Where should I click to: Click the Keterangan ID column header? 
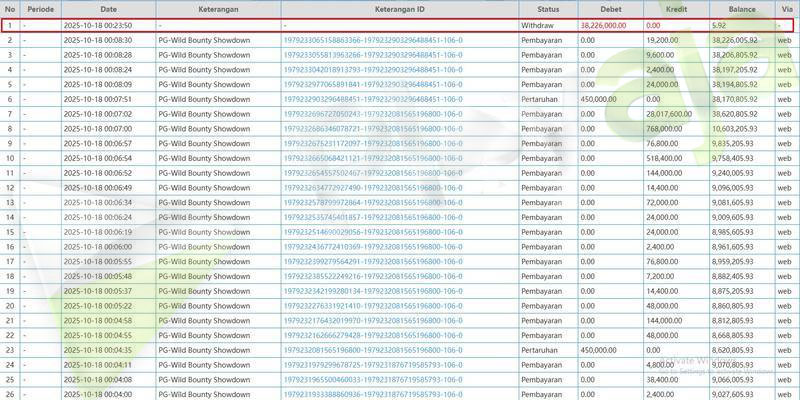pyautogui.click(x=397, y=8)
